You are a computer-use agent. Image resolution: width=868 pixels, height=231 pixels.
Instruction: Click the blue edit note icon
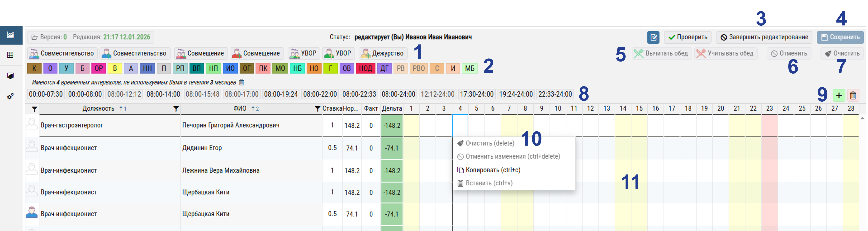coord(653,37)
